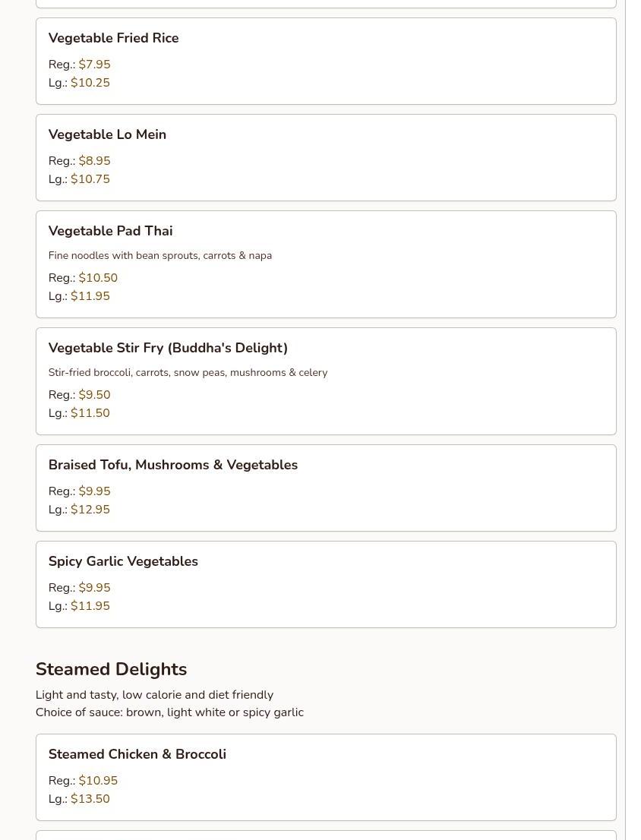The height and width of the screenshot is (840, 641).
Task: Open the Vegetable Lo Mein menu item
Action: point(107,134)
